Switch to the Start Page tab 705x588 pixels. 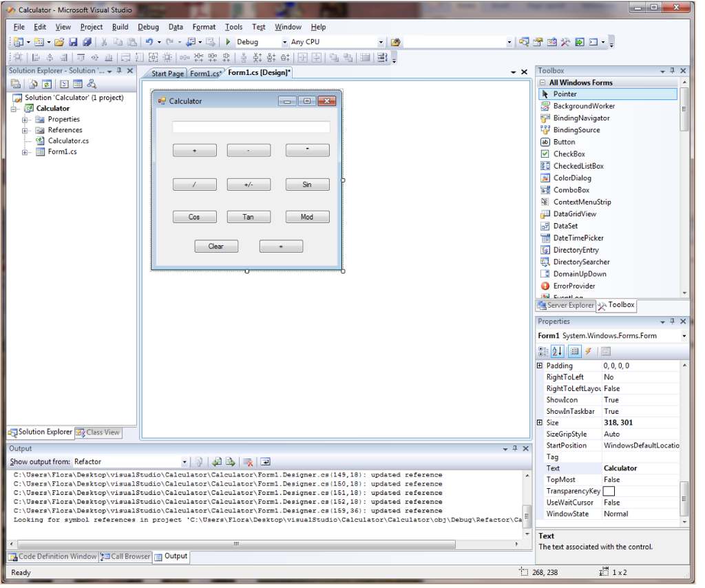167,74
